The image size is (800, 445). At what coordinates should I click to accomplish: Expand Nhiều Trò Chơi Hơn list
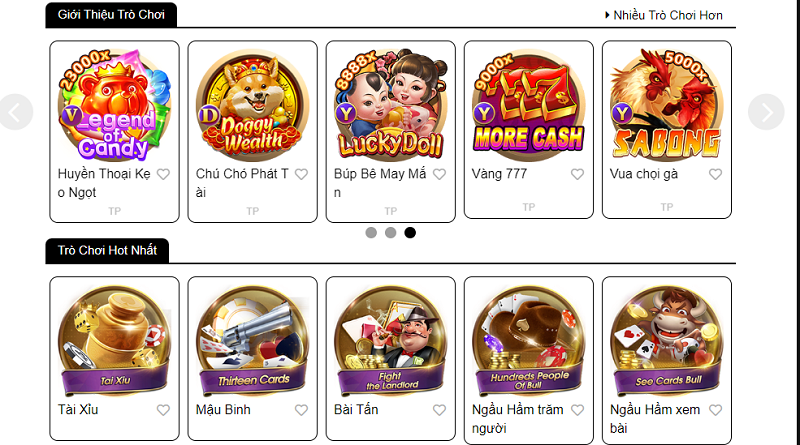(664, 15)
